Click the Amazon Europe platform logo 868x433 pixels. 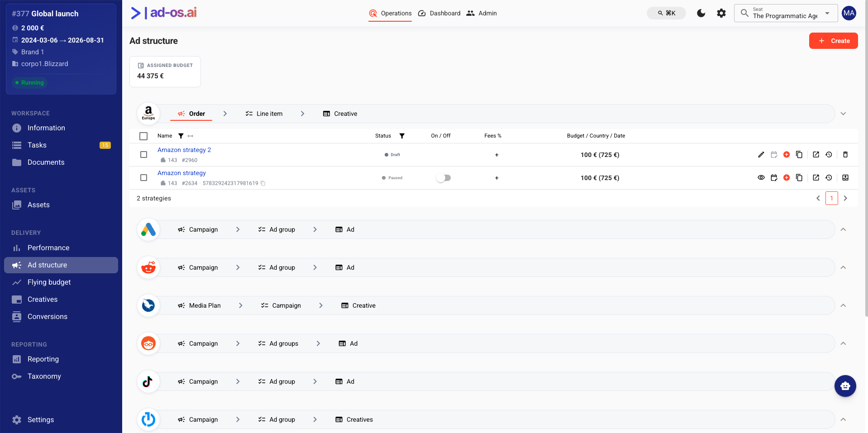tap(148, 114)
